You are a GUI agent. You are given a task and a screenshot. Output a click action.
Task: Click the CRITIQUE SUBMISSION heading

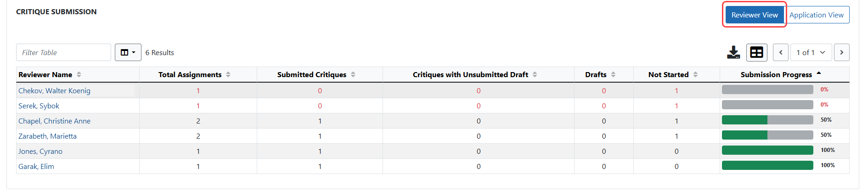(56, 11)
